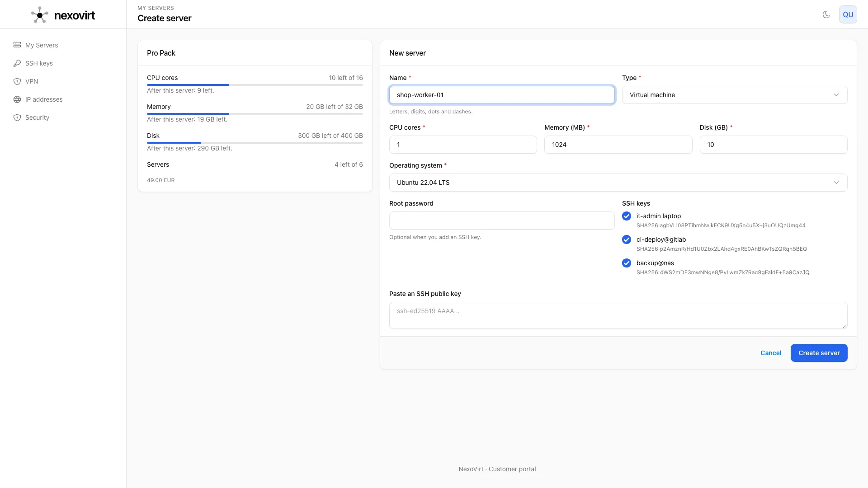This screenshot has width=868, height=488.
Task: Click the "300 GB left of 400 GB" text
Action: coord(330,136)
